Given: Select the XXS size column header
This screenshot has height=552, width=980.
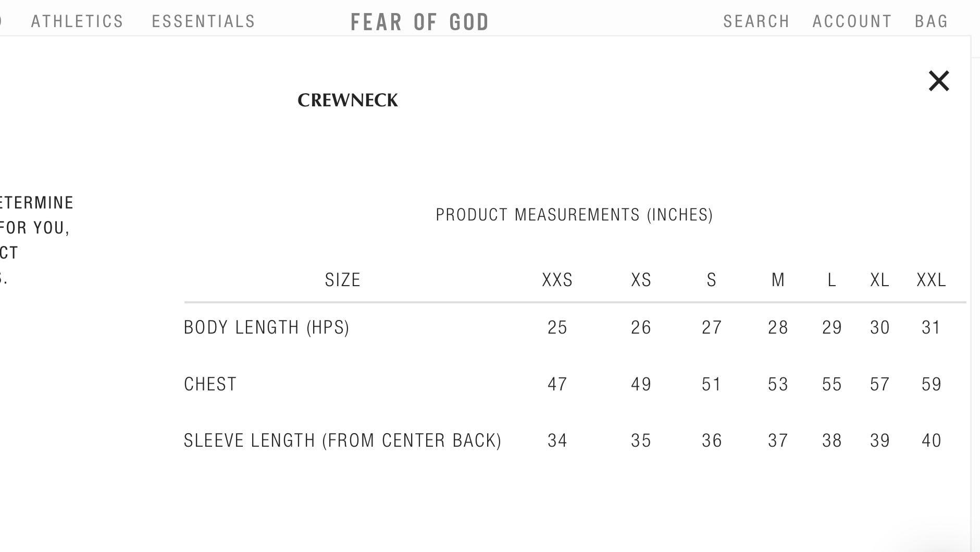Looking at the screenshot, I should click(x=557, y=280).
